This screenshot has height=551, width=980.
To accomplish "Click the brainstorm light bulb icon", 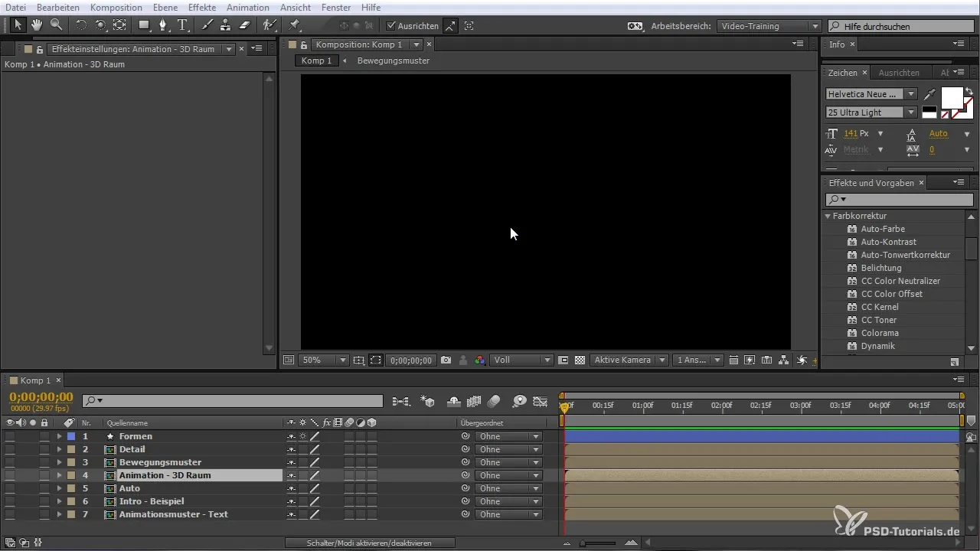I will click(519, 400).
